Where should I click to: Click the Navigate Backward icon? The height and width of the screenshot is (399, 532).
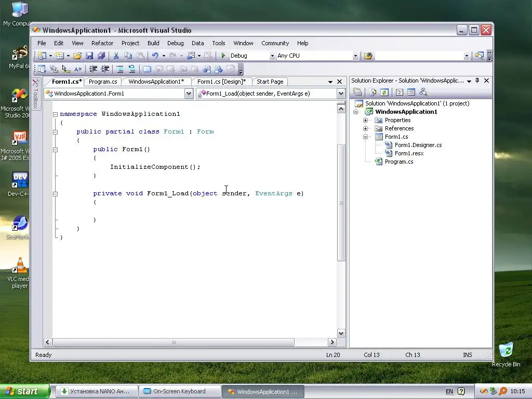click(191, 56)
